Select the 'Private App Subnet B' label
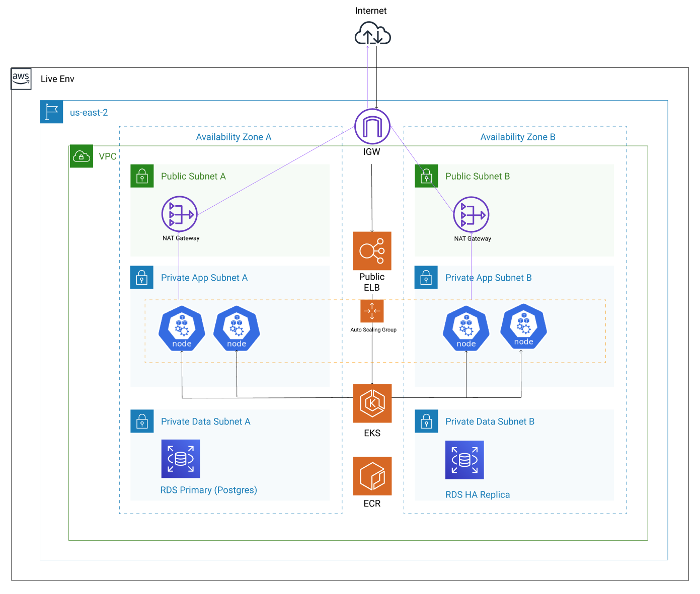 488,278
